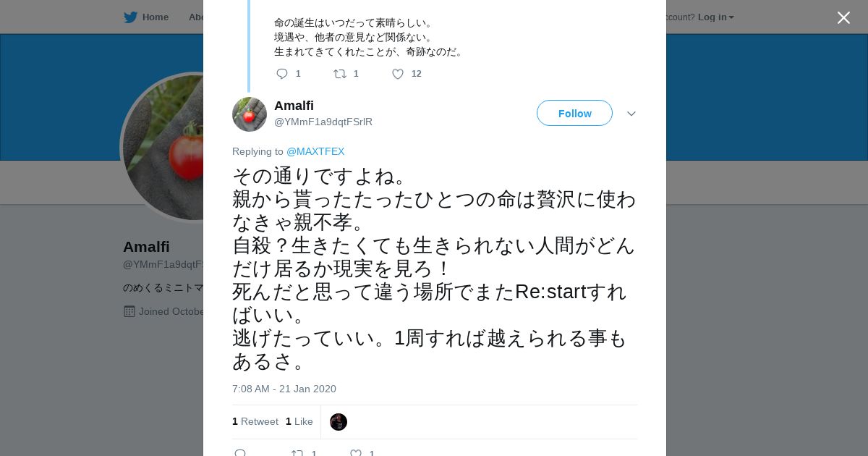The width and height of the screenshot is (868, 456).
Task: Close the tweet overlay with X
Action: click(843, 18)
